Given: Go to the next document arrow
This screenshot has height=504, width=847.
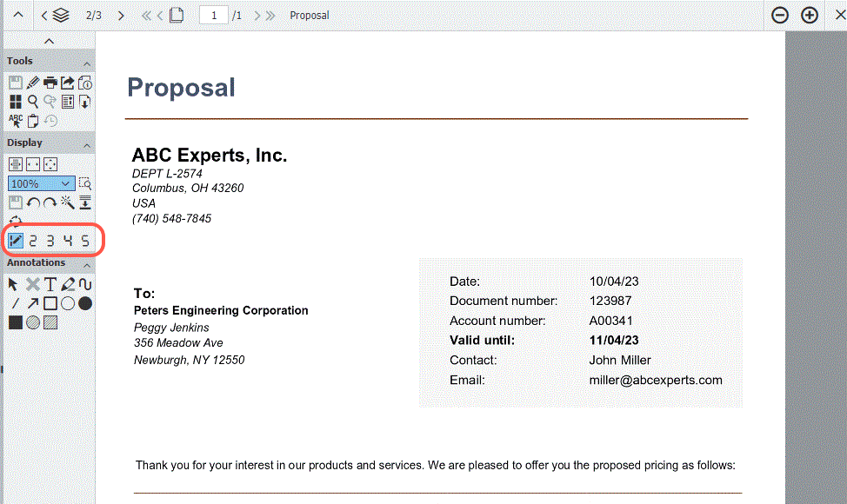Looking at the screenshot, I should pos(121,16).
